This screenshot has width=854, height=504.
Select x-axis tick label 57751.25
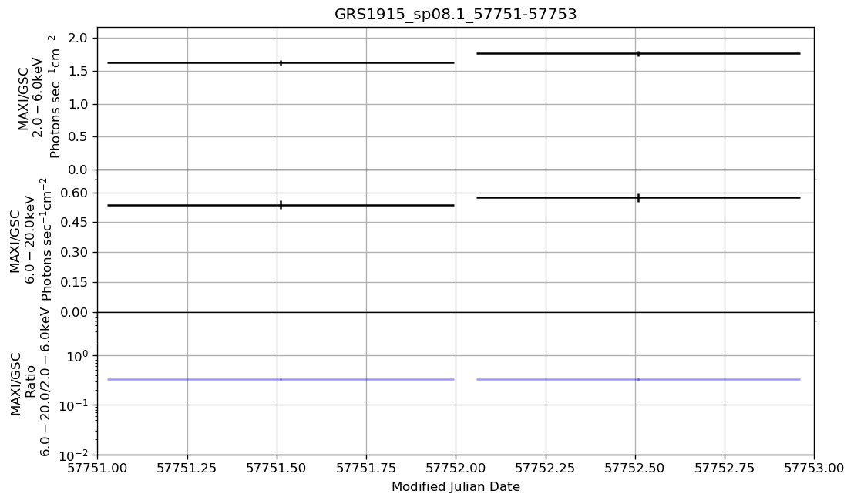[187, 468]
